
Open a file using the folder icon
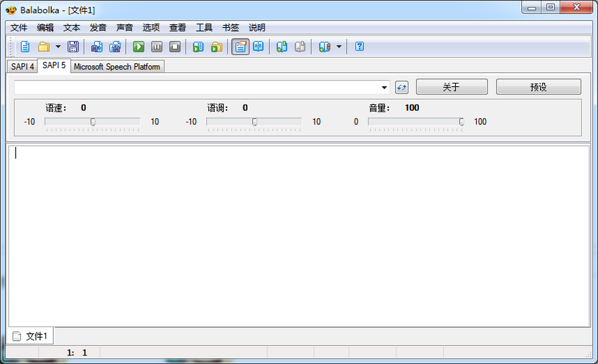[44, 47]
